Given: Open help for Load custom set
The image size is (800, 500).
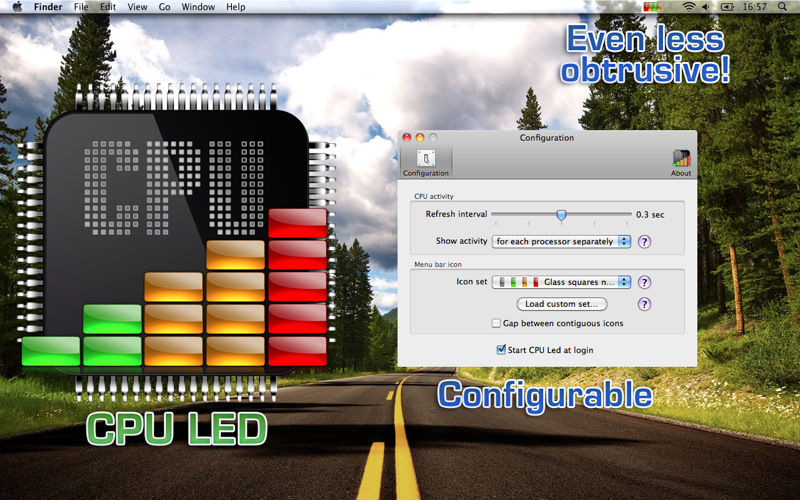Looking at the screenshot, I should [644, 304].
